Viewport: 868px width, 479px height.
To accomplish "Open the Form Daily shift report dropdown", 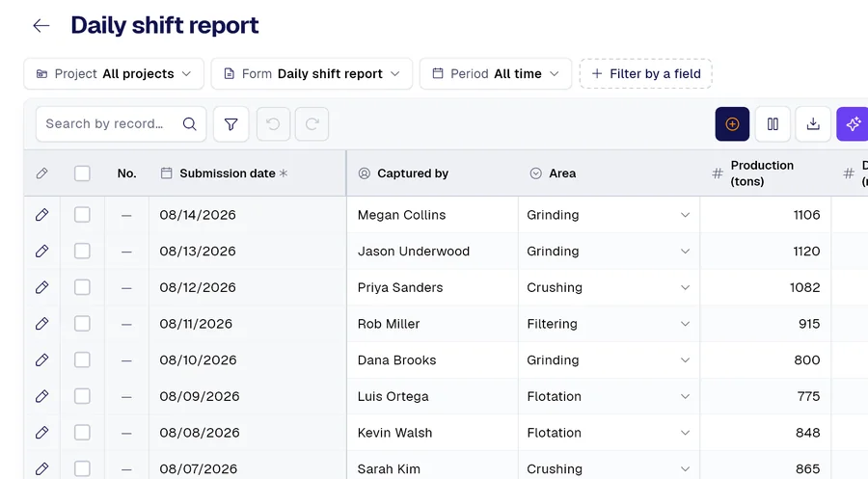I will coord(312,73).
